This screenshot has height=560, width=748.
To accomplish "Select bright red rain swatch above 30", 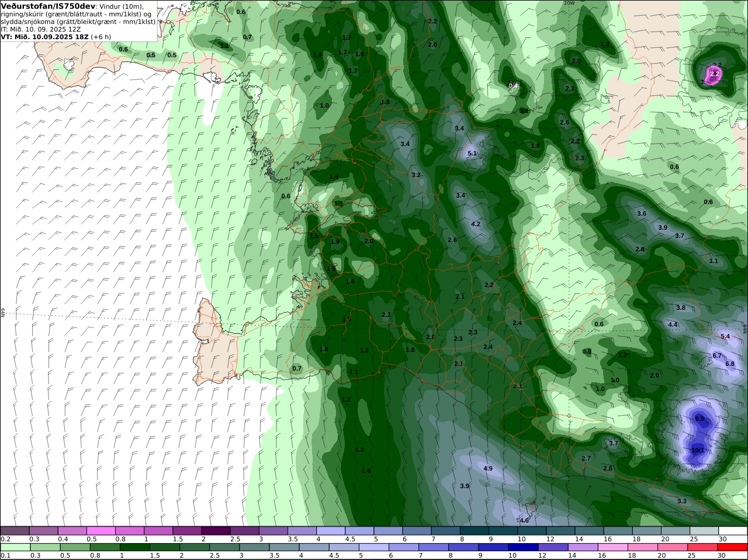I will 732,548.
